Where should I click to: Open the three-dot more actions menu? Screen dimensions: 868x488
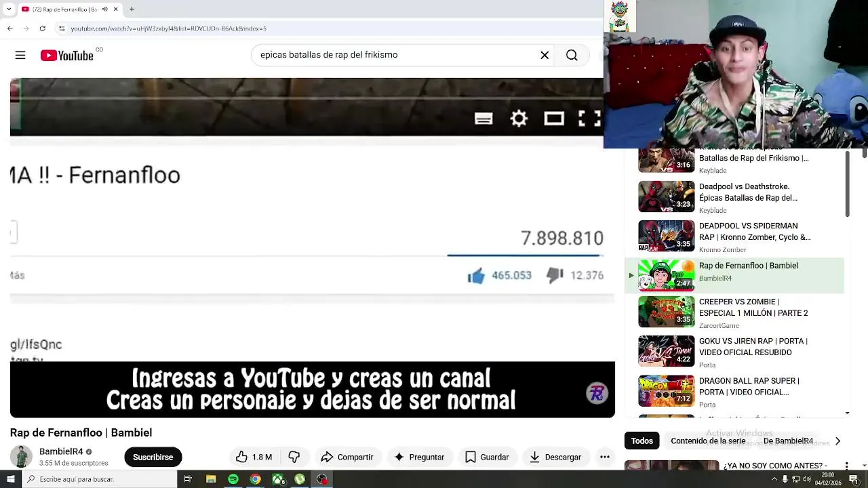click(x=605, y=457)
